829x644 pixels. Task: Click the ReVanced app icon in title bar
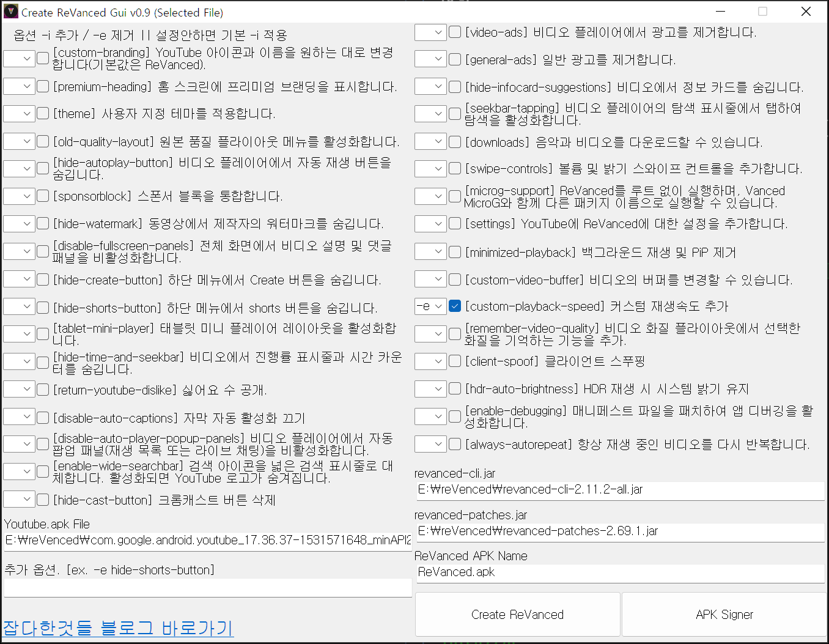pyautogui.click(x=11, y=12)
